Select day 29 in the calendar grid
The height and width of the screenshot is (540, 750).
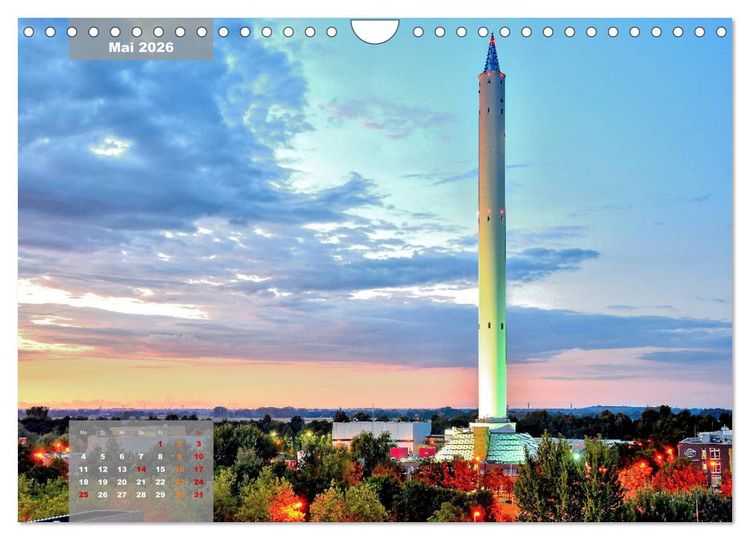click(160, 495)
